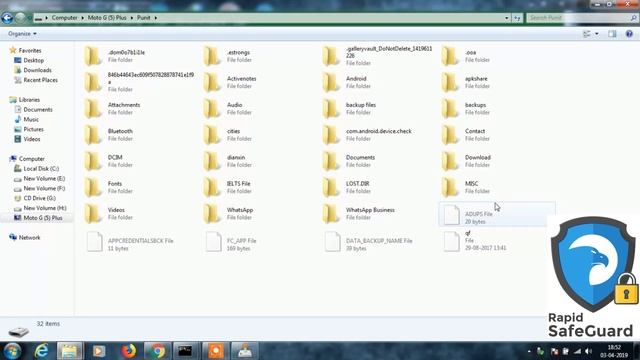Select the backup files folder icon

point(331,109)
